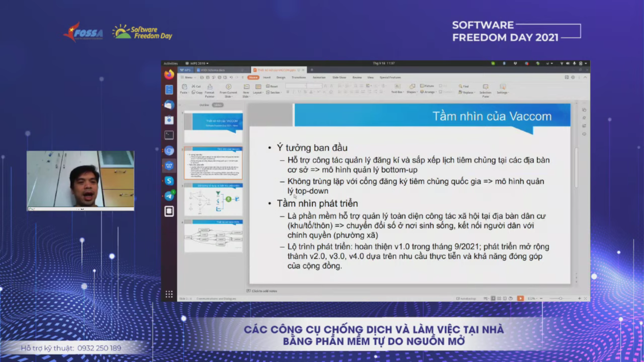644x362 pixels.
Task: Toggle the Slides view in side panel
Action: [x=218, y=105]
